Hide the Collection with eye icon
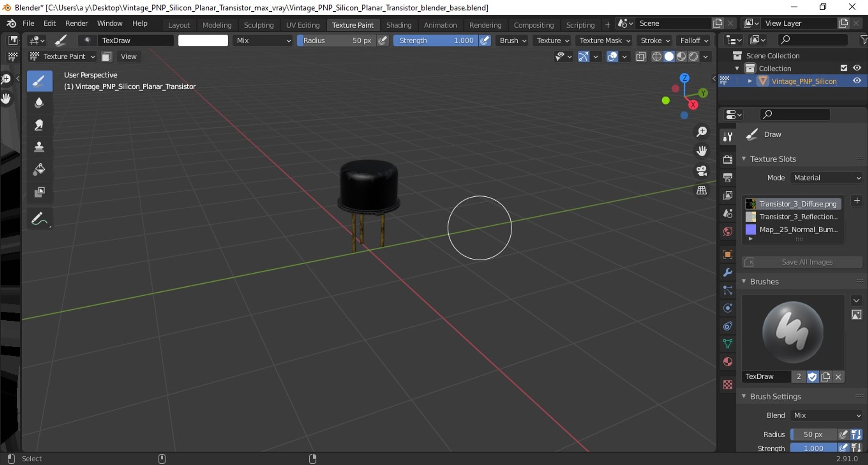This screenshot has width=868, height=465. 857,68
